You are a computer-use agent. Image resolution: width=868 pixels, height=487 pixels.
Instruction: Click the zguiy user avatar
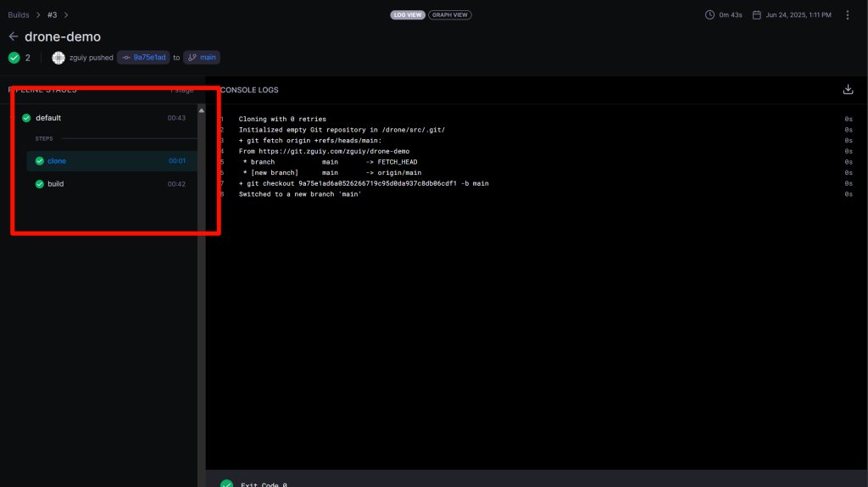(x=58, y=58)
